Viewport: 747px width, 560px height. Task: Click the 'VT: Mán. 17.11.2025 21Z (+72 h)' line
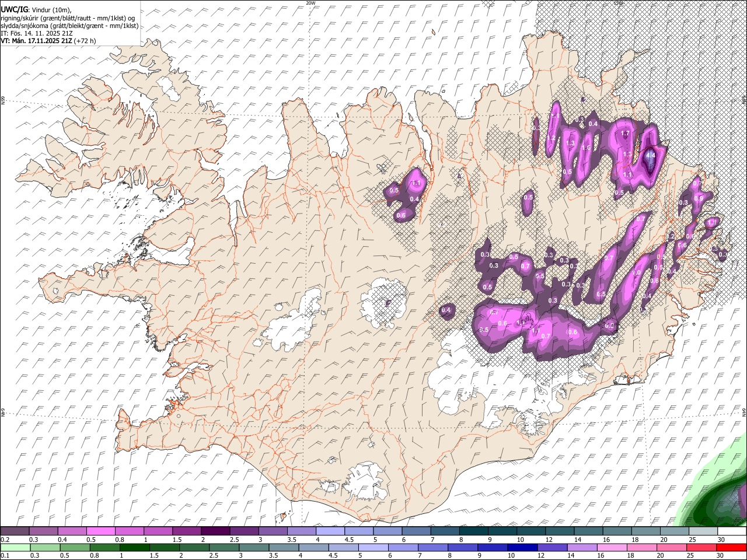[48, 41]
